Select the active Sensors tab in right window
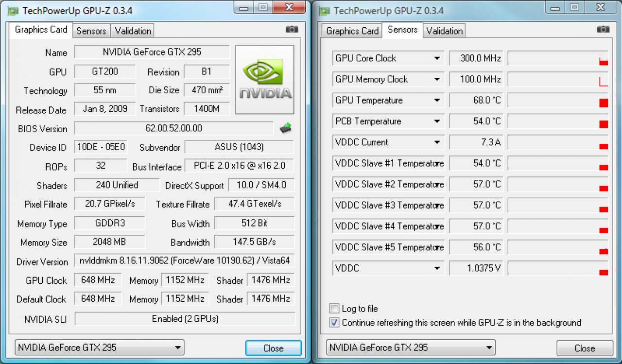 click(x=402, y=30)
